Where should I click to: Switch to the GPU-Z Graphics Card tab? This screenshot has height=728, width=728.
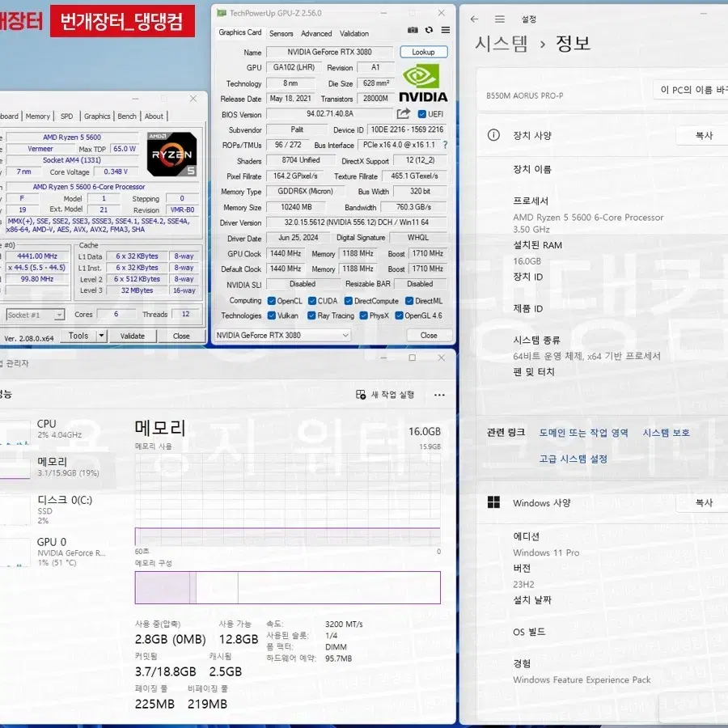coord(240,32)
